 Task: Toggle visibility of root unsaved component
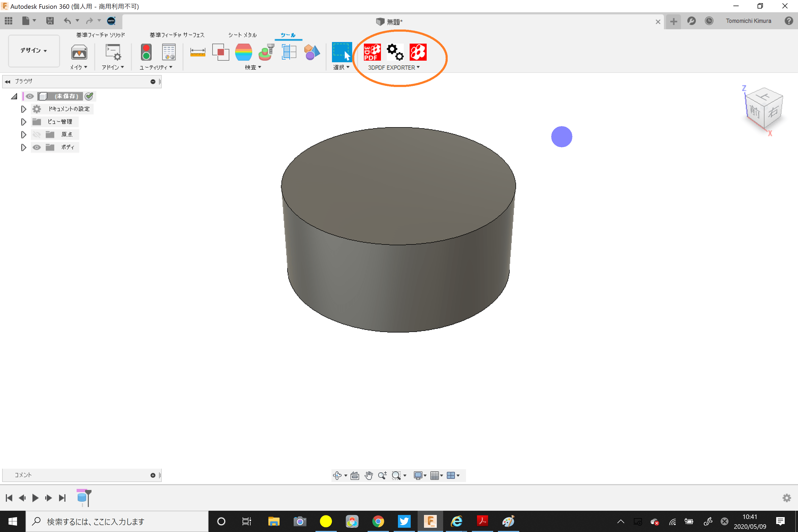(30, 96)
